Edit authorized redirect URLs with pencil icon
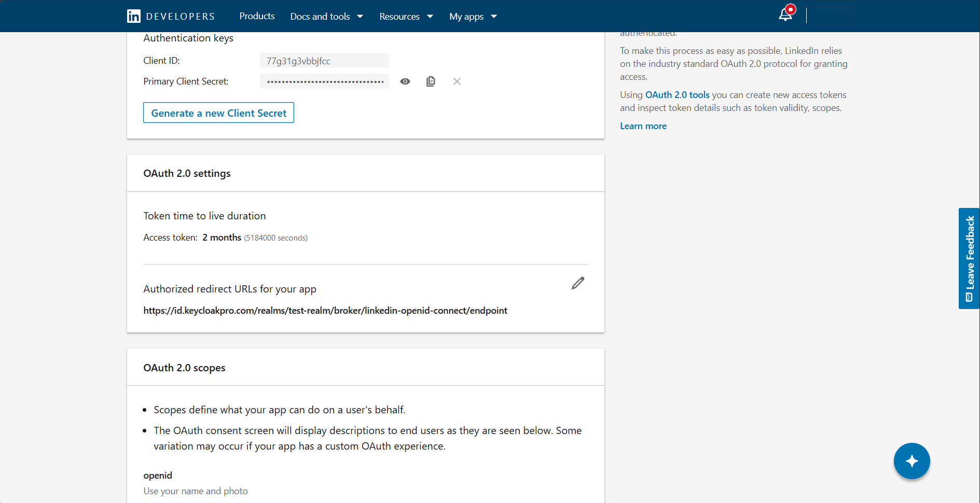 tap(578, 283)
